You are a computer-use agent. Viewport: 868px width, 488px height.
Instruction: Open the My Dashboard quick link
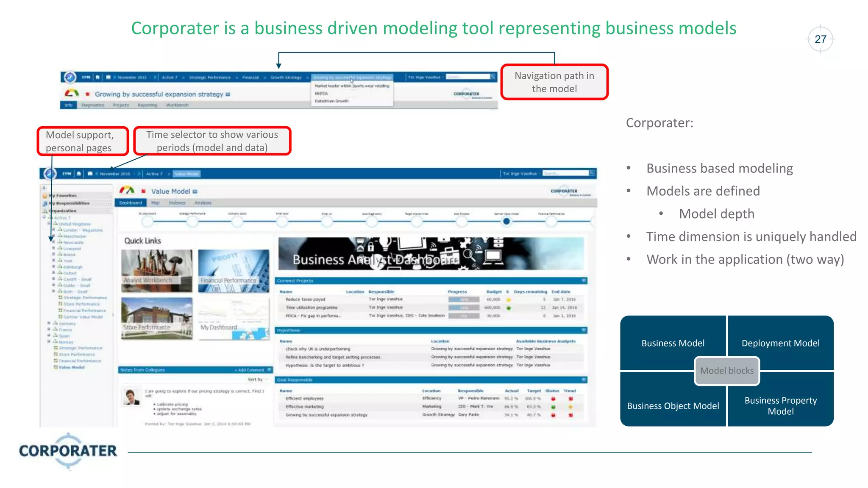pyautogui.click(x=234, y=318)
